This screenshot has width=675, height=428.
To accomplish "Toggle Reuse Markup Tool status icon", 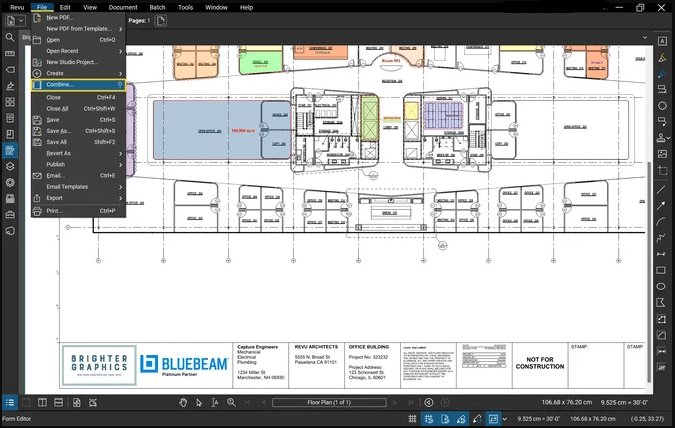I will coord(477,419).
